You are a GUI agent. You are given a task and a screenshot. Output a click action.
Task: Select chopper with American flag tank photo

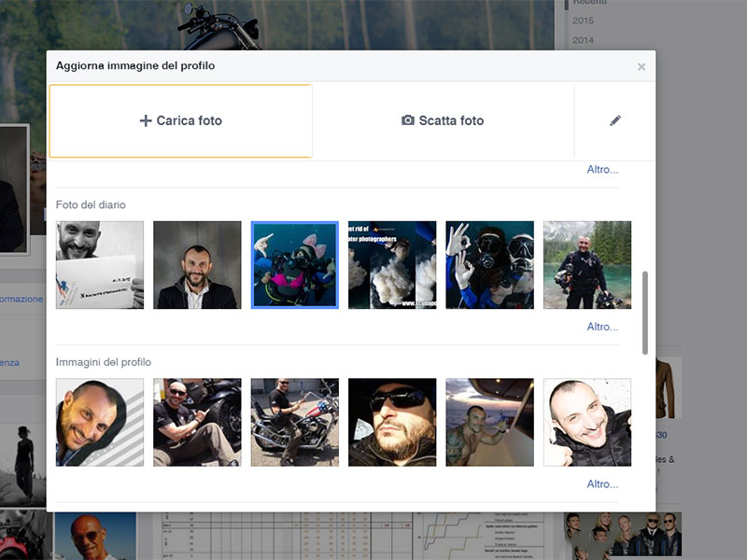point(295,422)
